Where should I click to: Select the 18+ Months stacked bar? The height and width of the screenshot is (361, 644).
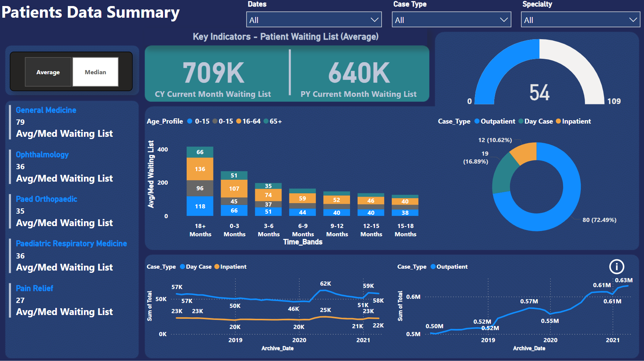(x=200, y=181)
